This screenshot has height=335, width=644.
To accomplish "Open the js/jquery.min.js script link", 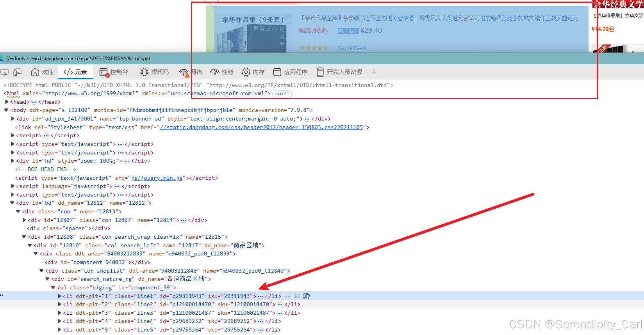I will [x=157, y=178].
